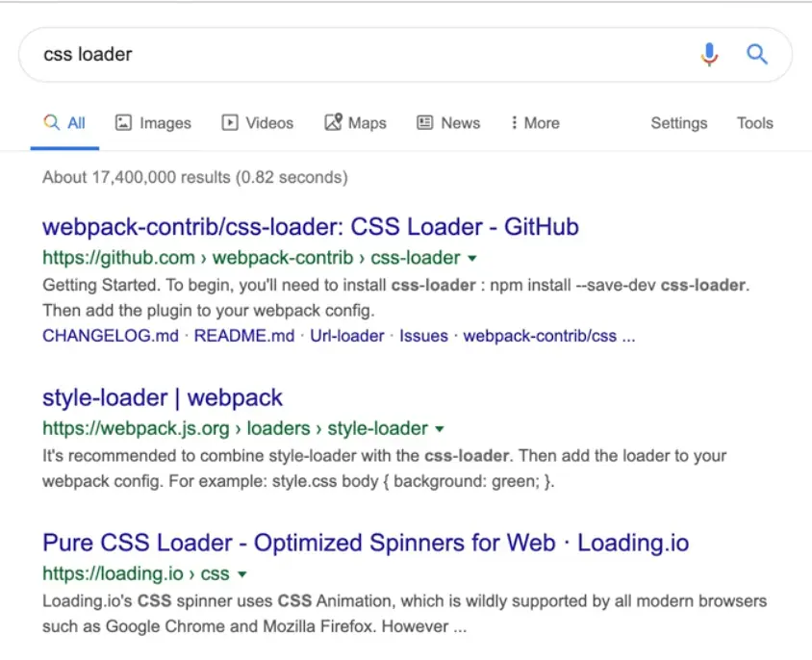
Task: Click the Videos play icon
Action: point(230,123)
